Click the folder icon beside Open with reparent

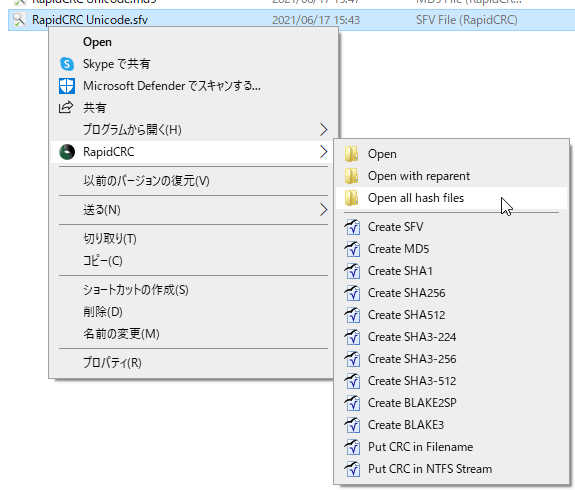352,176
